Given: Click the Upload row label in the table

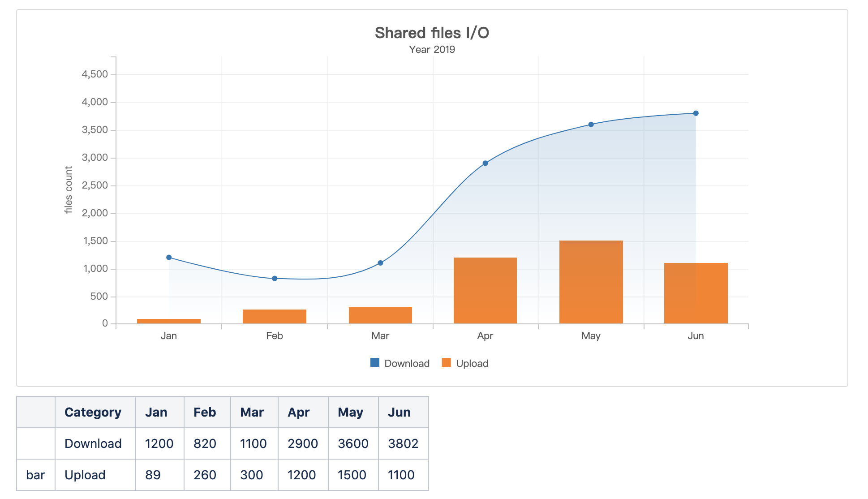Looking at the screenshot, I should coord(85,475).
